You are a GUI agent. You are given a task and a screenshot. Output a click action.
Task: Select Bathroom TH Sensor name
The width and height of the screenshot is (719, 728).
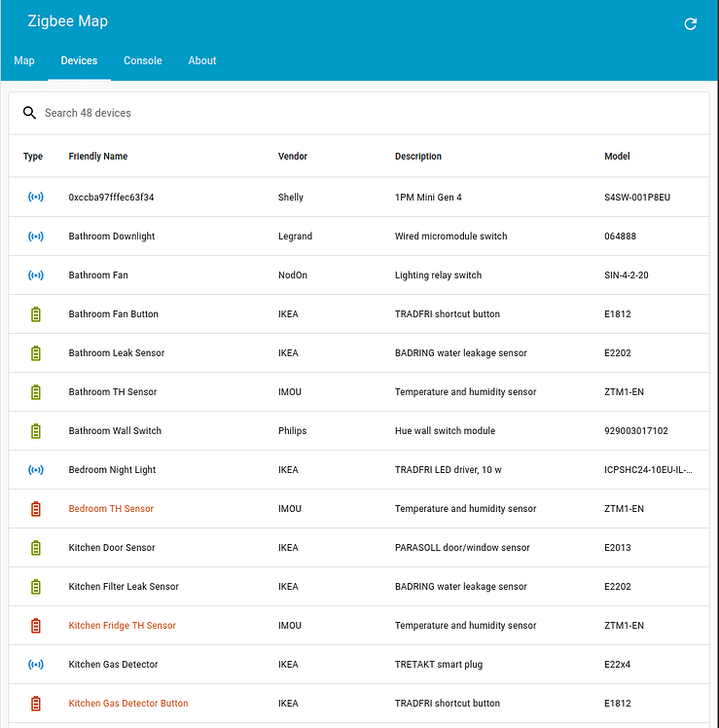click(x=112, y=392)
